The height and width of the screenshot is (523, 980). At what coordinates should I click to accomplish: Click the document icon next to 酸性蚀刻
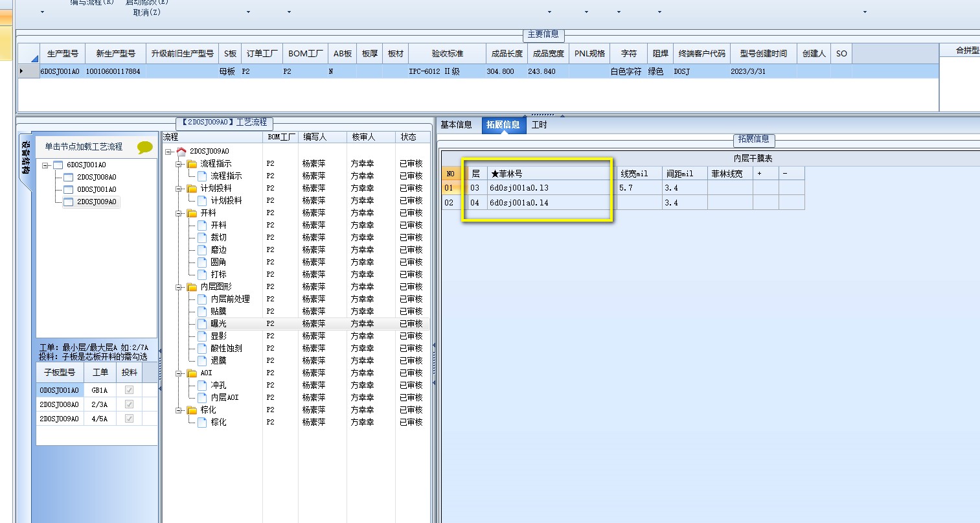pyautogui.click(x=202, y=348)
